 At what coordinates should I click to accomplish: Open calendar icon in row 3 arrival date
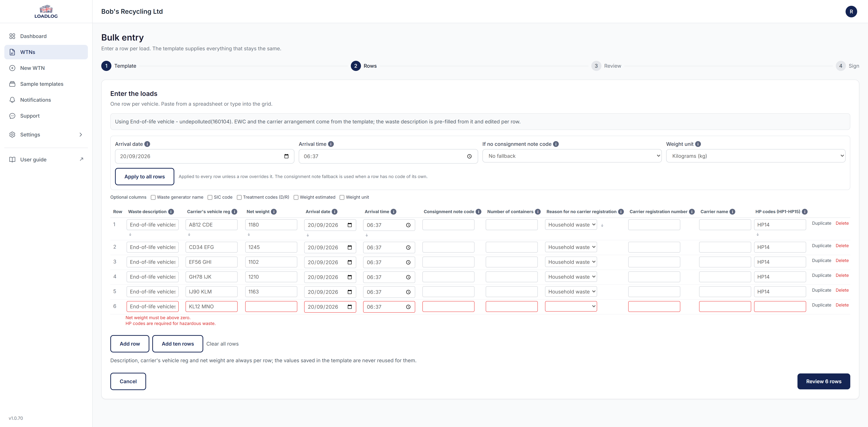[350, 262]
